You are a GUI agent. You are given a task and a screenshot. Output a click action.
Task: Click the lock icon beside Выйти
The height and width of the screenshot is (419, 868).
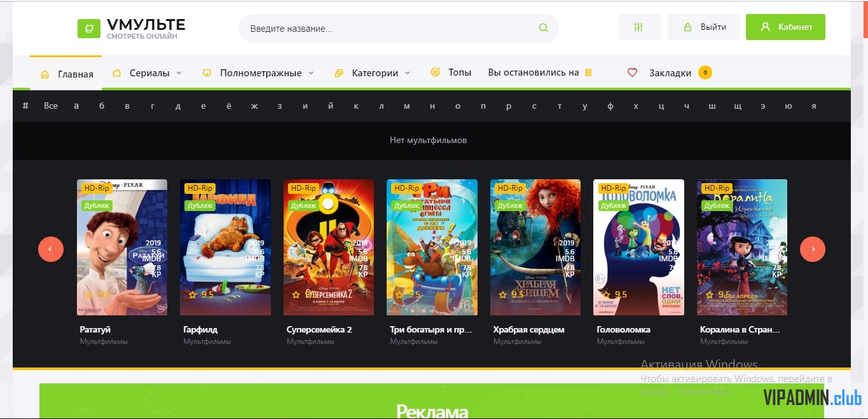click(687, 28)
